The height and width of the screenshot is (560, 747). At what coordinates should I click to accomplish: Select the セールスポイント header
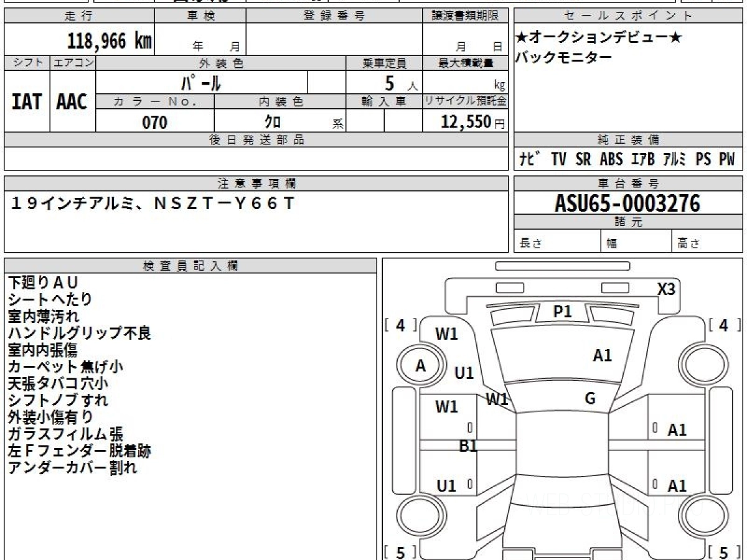click(x=628, y=16)
